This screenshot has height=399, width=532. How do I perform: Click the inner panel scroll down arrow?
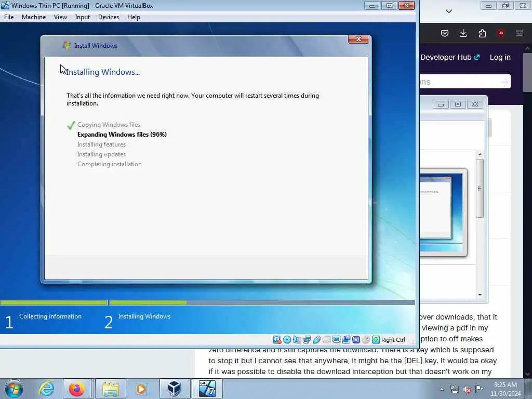[x=480, y=295]
